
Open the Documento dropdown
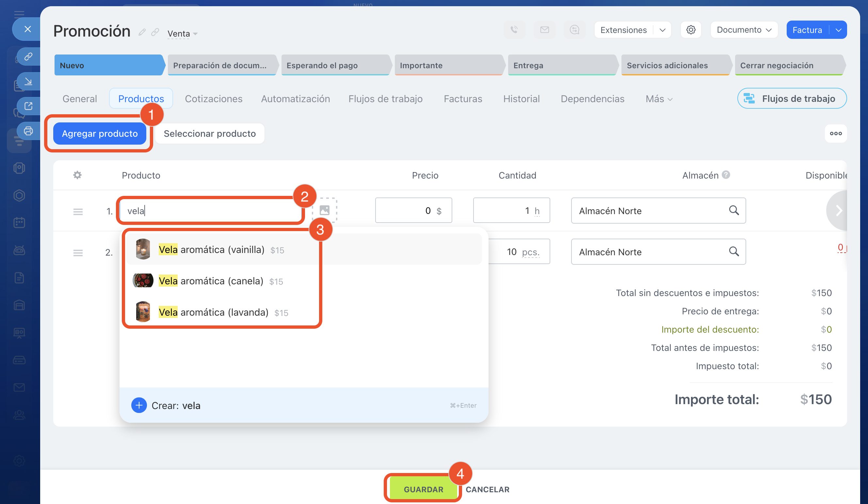tap(744, 30)
